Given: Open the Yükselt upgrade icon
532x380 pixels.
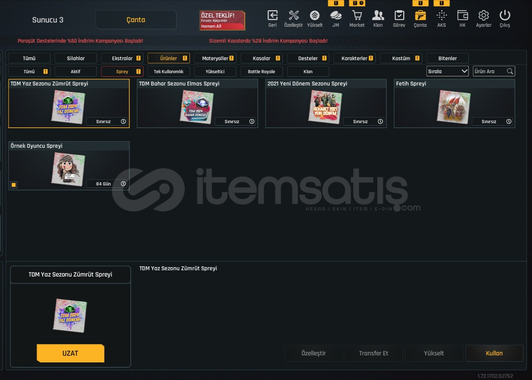Looking at the screenshot, I should 315,16.
